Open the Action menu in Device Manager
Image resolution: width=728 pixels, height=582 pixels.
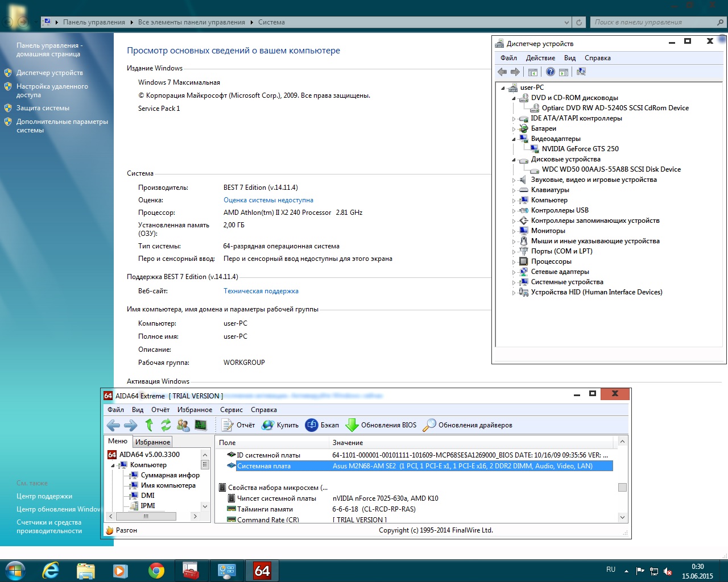tap(540, 58)
